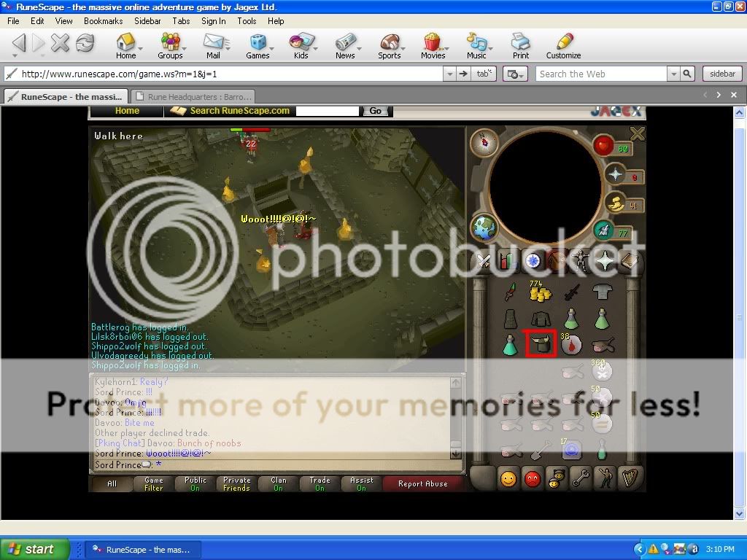Screen dimensions: 747x560
Task: Toggle Trade chat off
Action: click(x=318, y=483)
